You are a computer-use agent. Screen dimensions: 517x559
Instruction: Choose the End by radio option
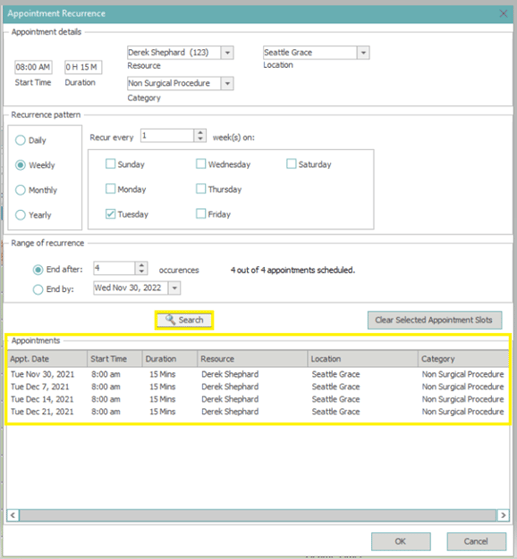pos(38,289)
